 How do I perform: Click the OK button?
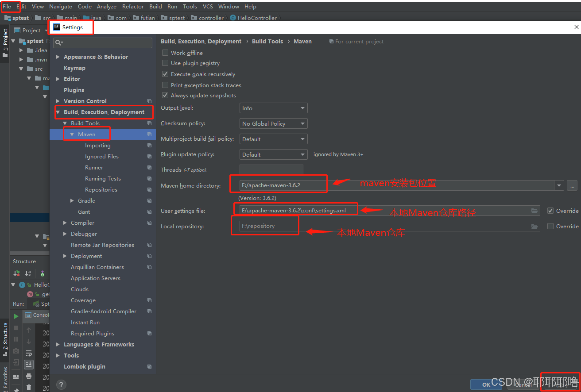click(x=486, y=384)
